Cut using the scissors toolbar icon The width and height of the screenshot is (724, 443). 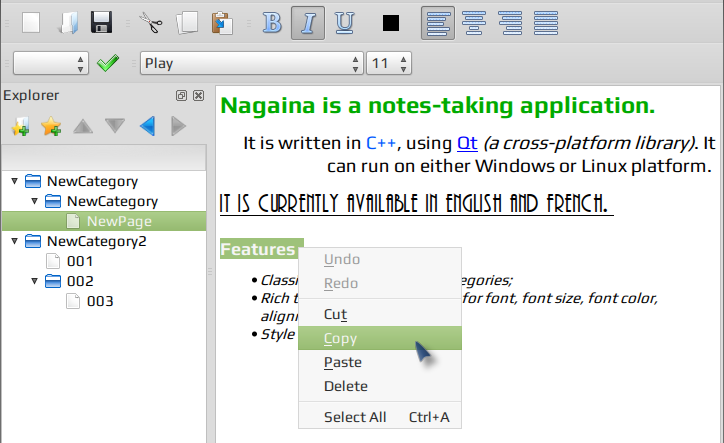coord(151,23)
